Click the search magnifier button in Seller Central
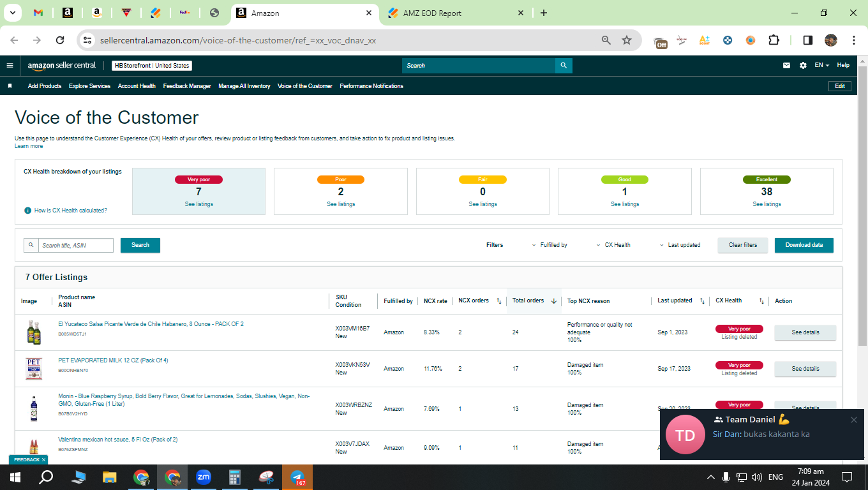 coord(564,65)
